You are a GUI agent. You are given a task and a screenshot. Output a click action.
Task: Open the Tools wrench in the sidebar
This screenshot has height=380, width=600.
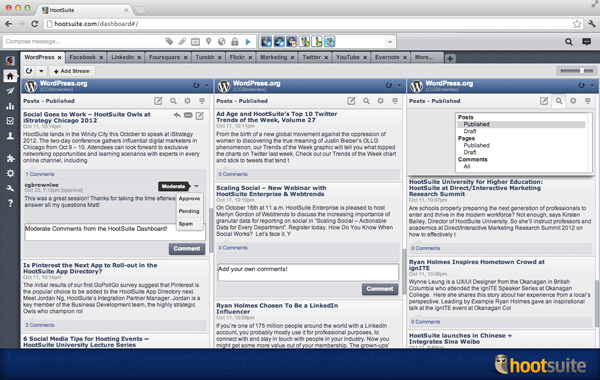[10, 188]
